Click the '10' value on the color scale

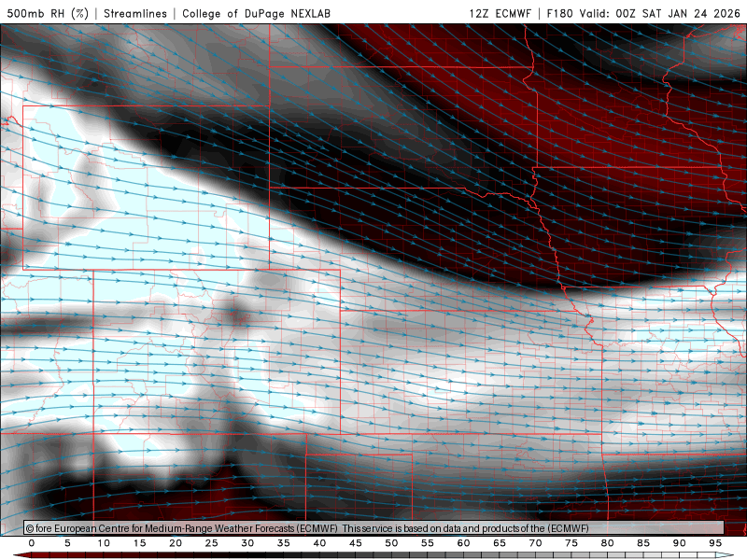(x=104, y=543)
